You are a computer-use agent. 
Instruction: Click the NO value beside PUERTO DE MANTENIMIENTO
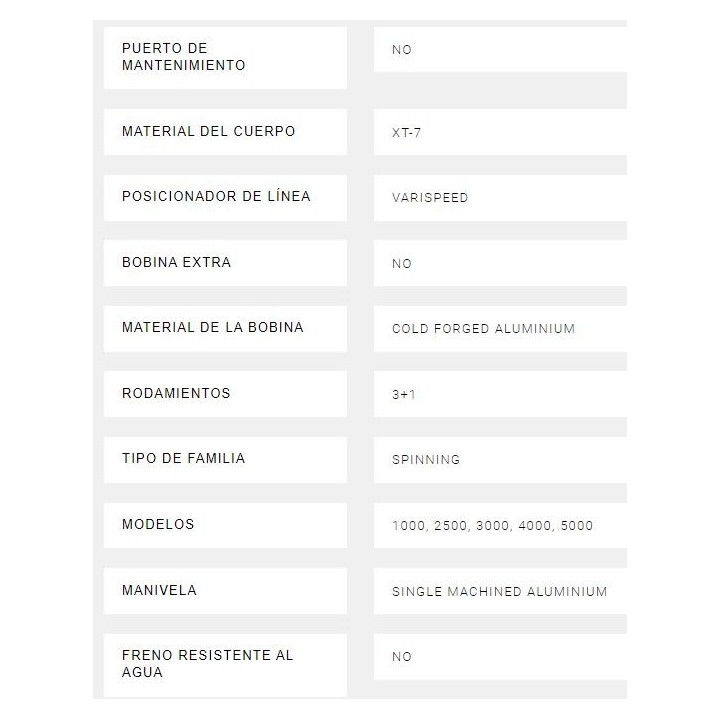click(x=402, y=49)
